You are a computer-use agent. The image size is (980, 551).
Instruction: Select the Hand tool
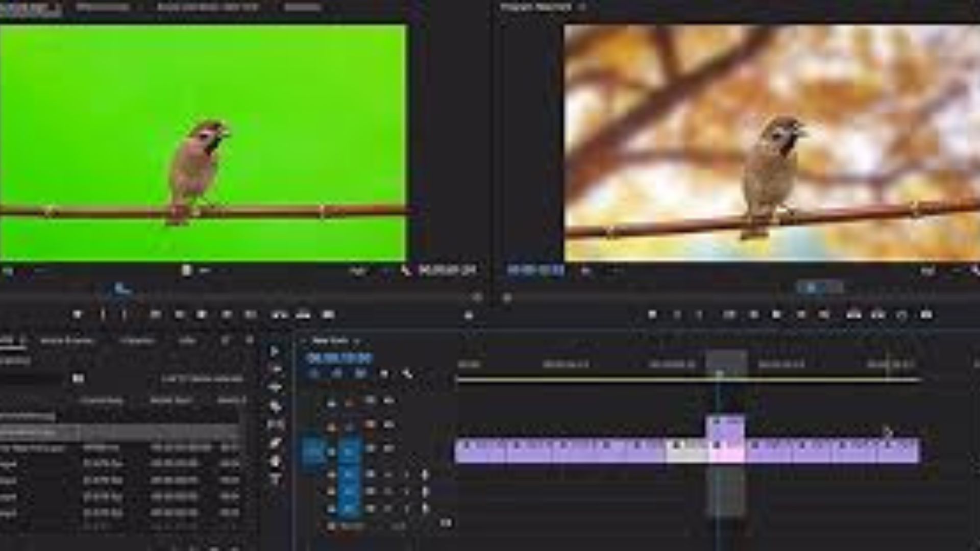[x=275, y=461]
